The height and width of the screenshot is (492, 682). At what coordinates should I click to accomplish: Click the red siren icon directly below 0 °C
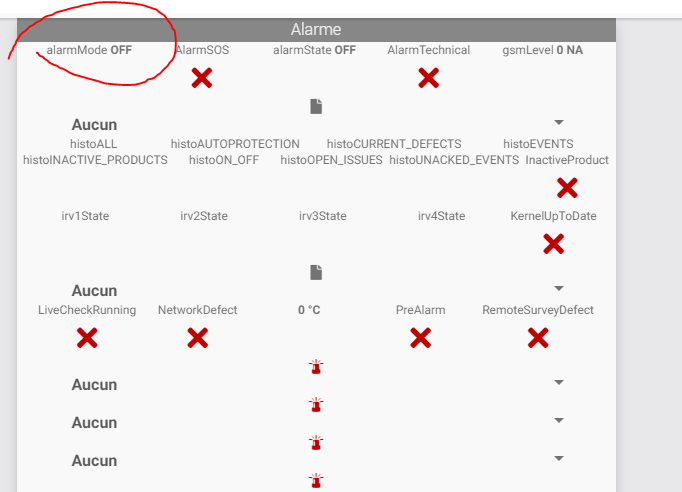click(316, 367)
